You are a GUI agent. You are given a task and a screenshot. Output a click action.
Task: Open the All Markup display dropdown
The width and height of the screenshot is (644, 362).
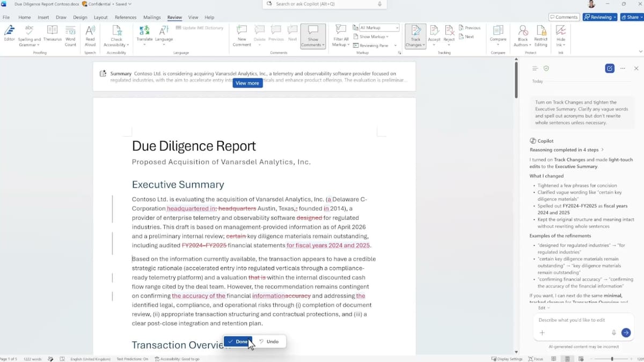[379, 27]
